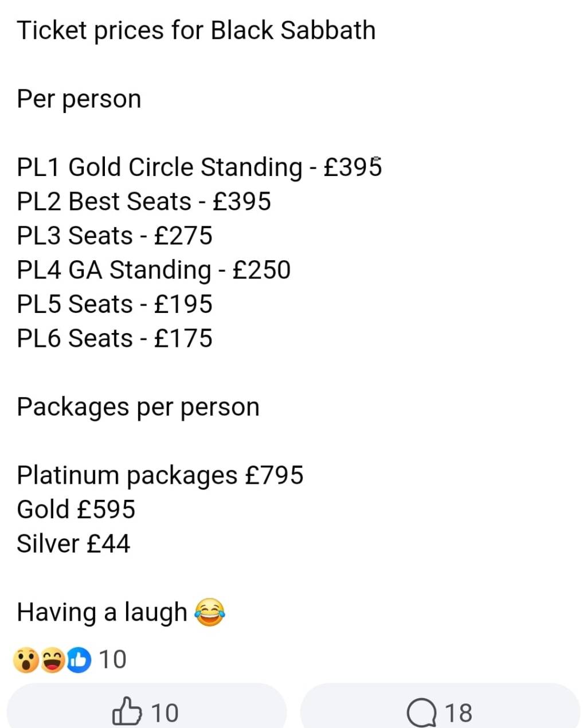Open the reactions count beside the reaction emojis
Screen dimensions: 587x728
coord(112,660)
